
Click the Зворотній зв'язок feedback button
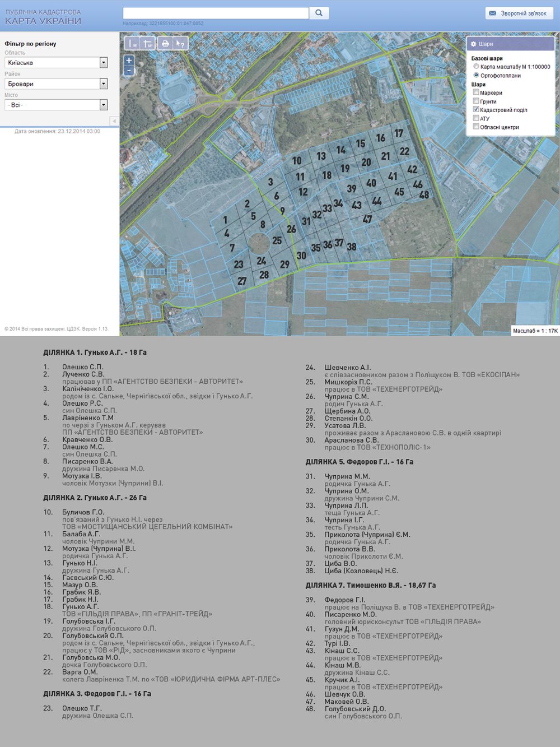[x=519, y=13]
